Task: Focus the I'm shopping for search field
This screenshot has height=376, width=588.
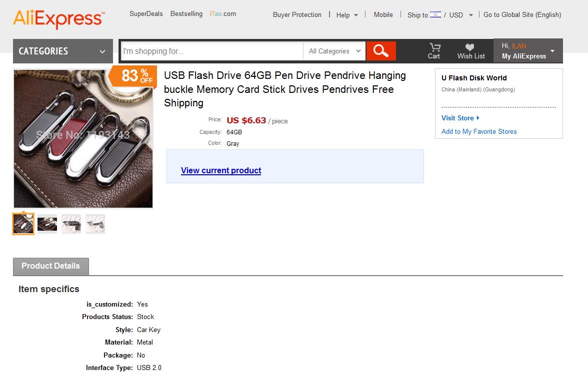Action: pos(211,51)
